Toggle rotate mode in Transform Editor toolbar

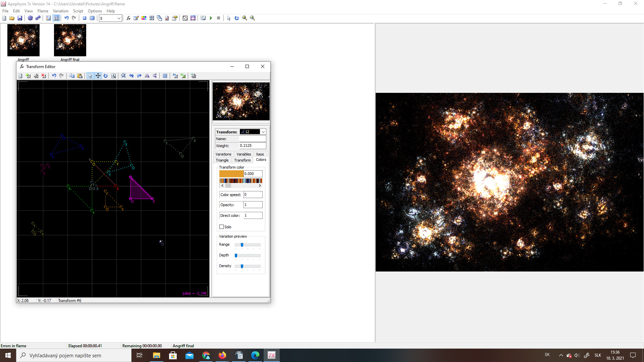point(106,76)
